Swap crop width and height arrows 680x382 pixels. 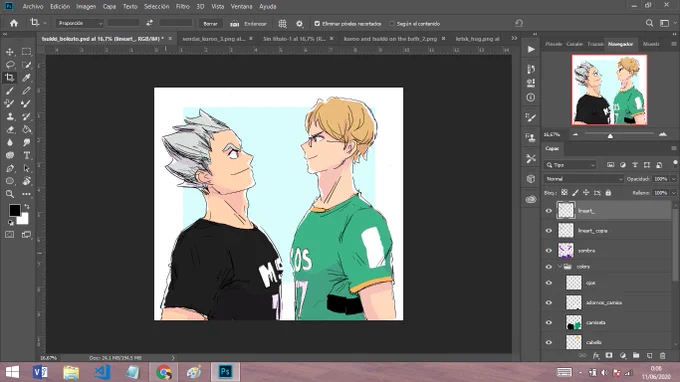coord(149,23)
